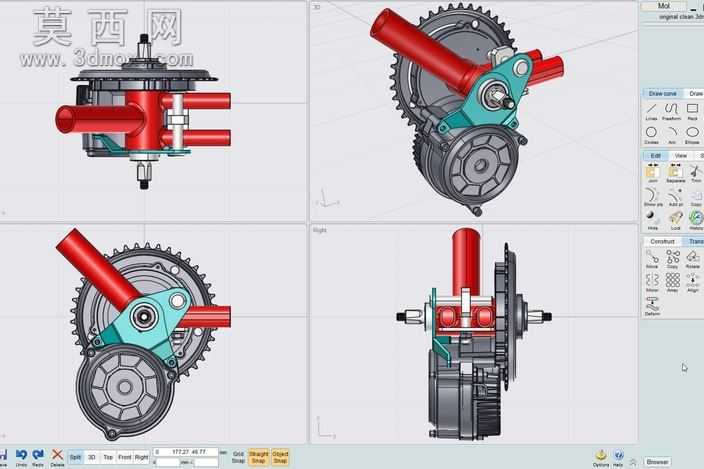
Task: Click the History icon
Action: tap(696, 220)
